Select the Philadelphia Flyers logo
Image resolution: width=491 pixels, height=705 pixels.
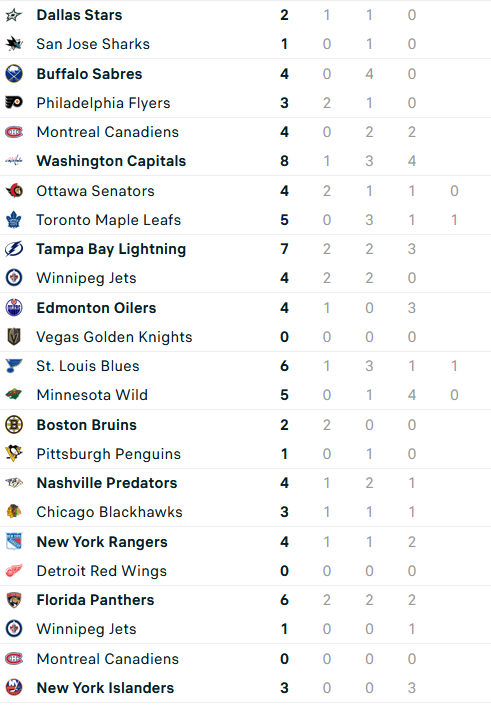point(14,103)
